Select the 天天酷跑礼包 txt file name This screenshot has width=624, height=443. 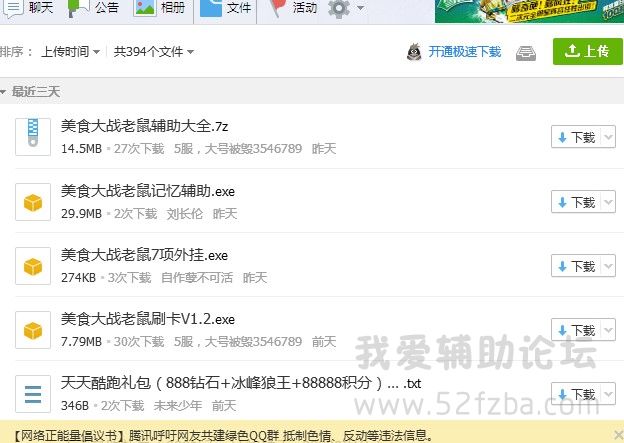click(x=241, y=383)
